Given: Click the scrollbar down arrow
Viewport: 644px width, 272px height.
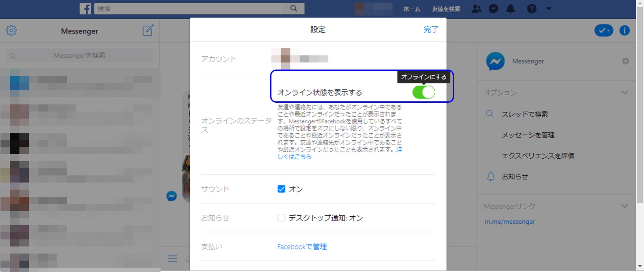Looking at the screenshot, I should [x=640, y=266].
